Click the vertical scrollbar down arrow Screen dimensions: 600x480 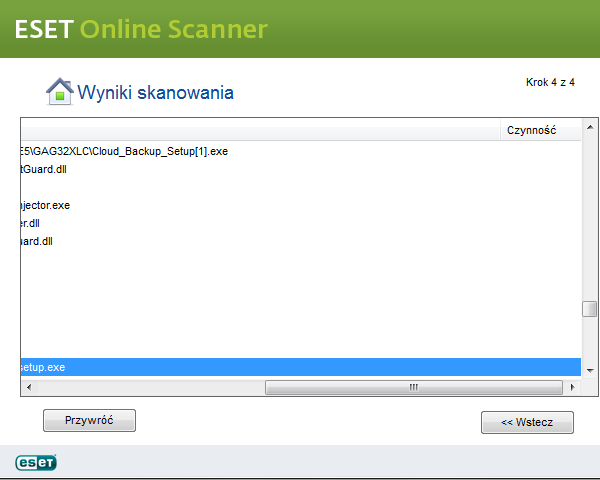(590, 370)
